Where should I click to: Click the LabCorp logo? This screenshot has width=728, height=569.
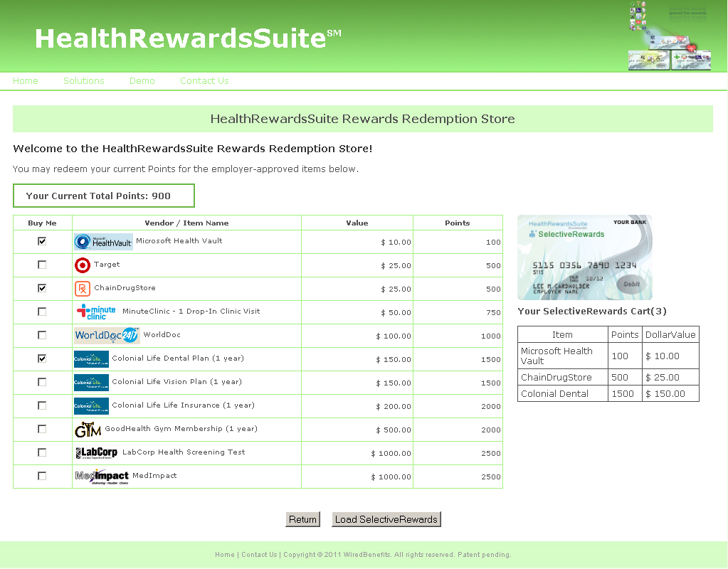[x=97, y=453]
